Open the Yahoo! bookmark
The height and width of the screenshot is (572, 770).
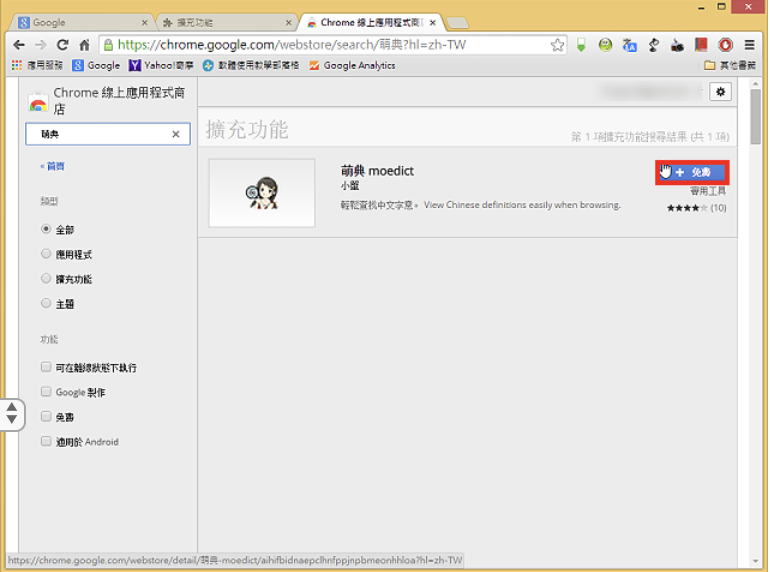click(161, 65)
